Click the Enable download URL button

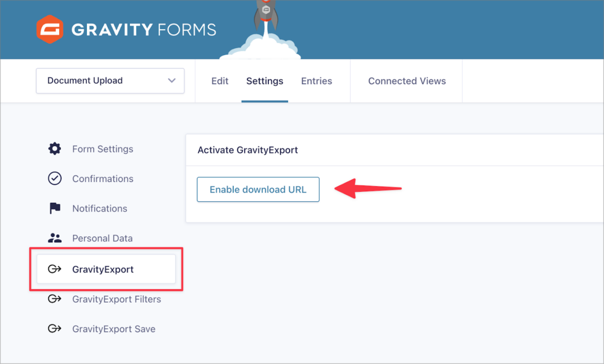[x=257, y=189]
